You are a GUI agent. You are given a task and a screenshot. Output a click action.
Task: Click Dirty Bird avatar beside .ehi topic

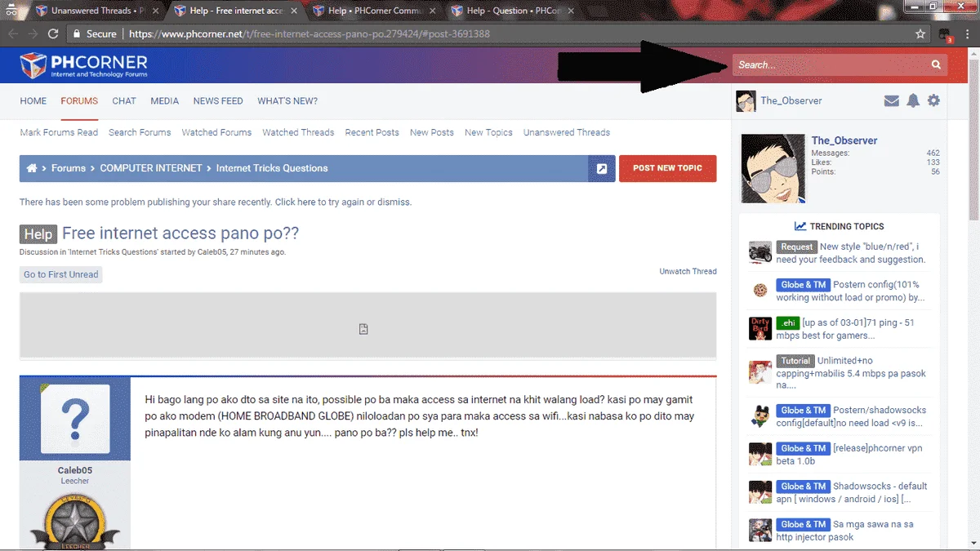(x=760, y=328)
